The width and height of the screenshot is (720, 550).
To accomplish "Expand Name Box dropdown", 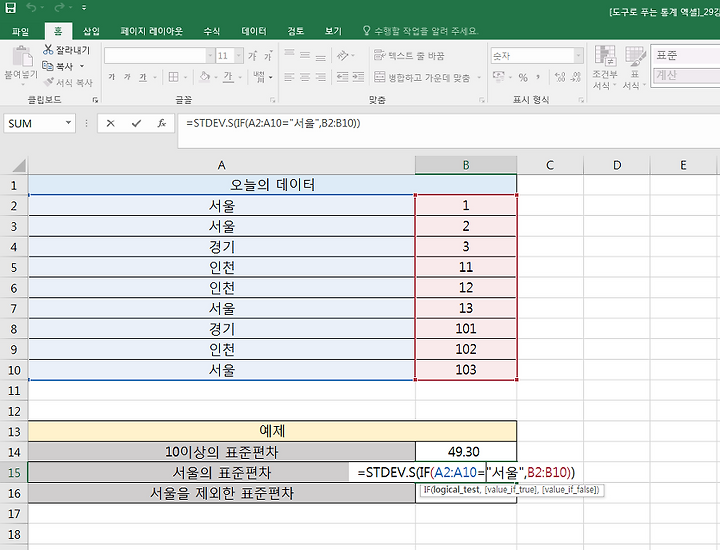I will [x=68, y=123].
